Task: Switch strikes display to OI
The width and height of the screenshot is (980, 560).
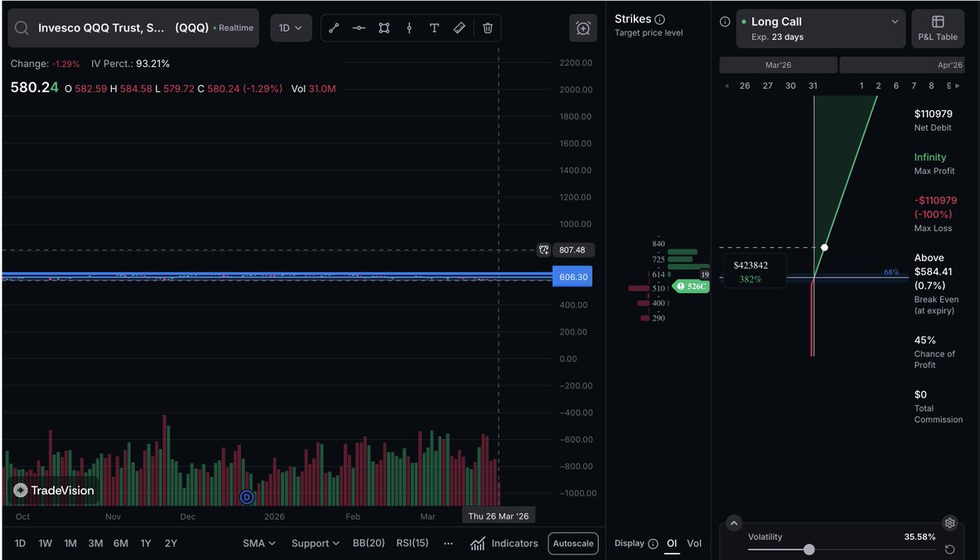Action: click(x=672, y=544)
